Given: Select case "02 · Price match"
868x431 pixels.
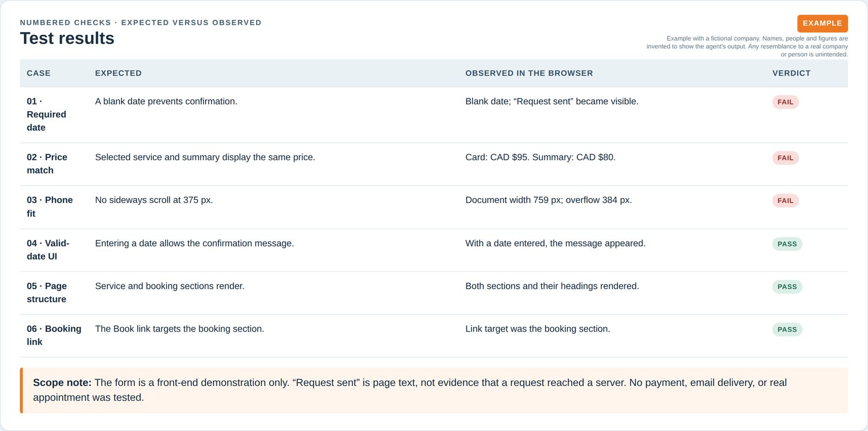Looking at the screenshot, I should 47,164.
